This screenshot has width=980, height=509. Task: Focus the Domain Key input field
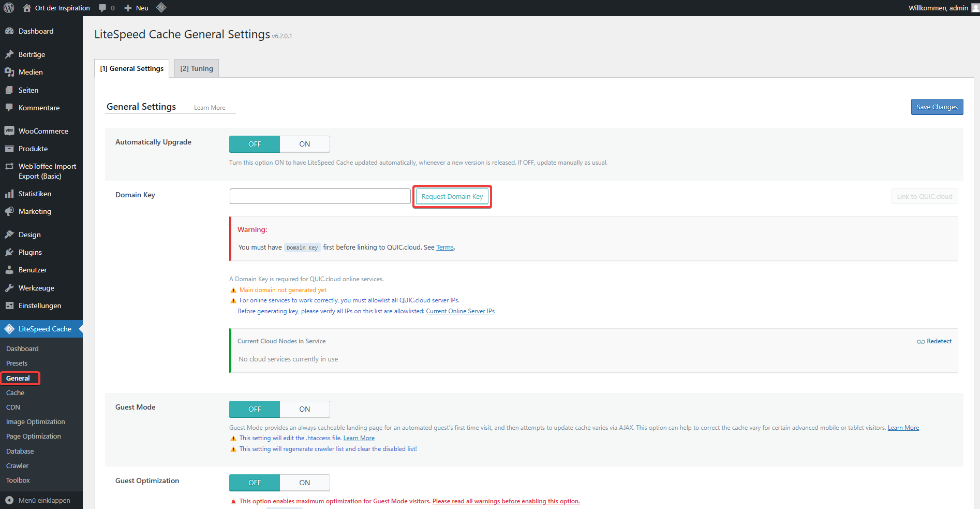[320, 196]
